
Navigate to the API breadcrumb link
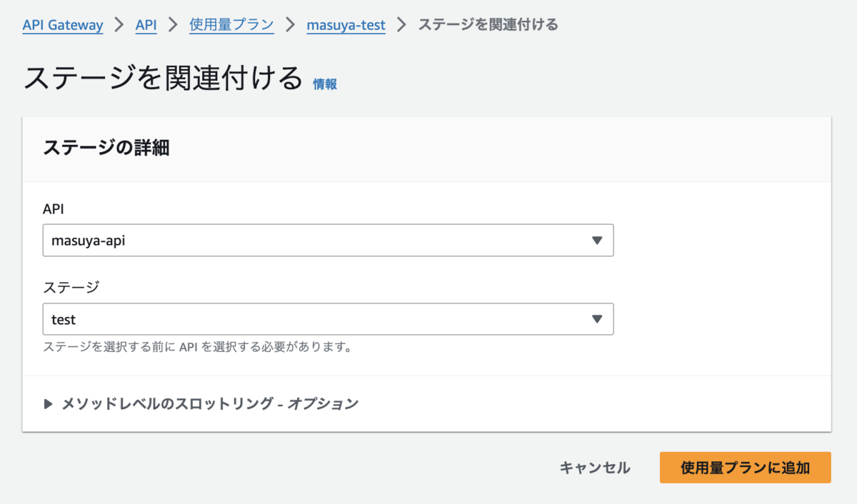pyautogui.click(x=146, y=25)
